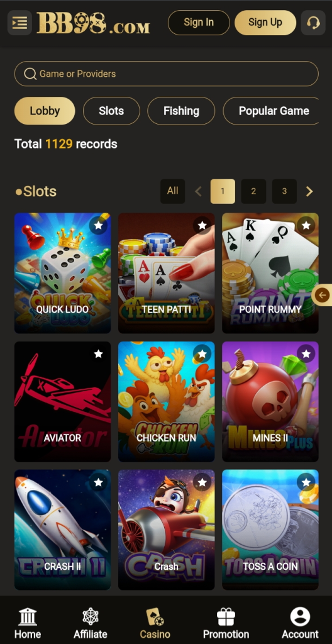Select page 2 of Slots

point(253,191)
